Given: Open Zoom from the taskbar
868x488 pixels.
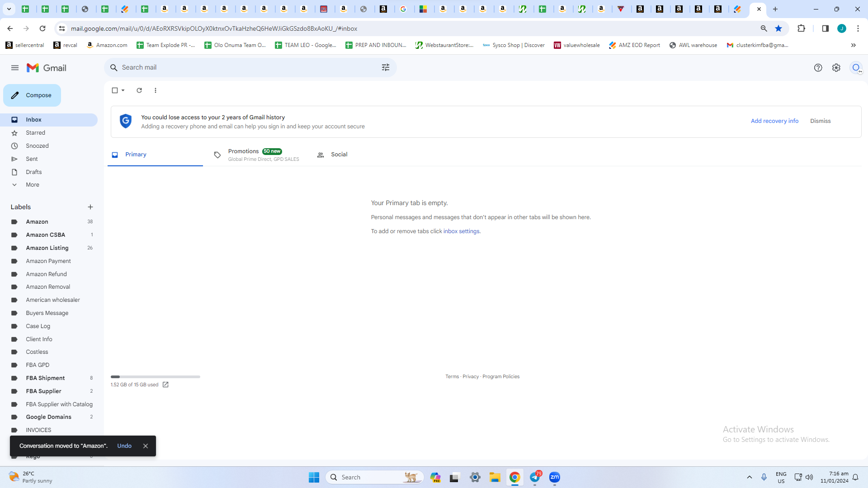Looking at the screenshot, I should pos(555,477).
